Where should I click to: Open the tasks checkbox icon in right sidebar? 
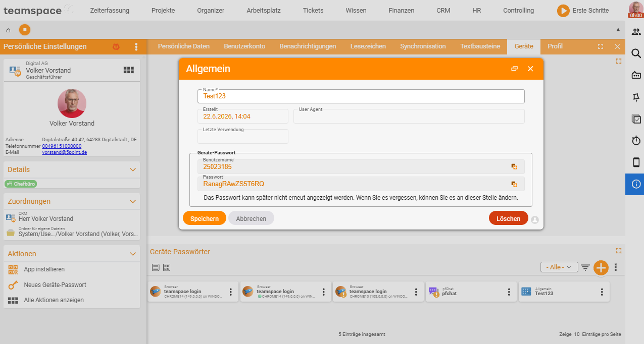(x=636, y=119)
